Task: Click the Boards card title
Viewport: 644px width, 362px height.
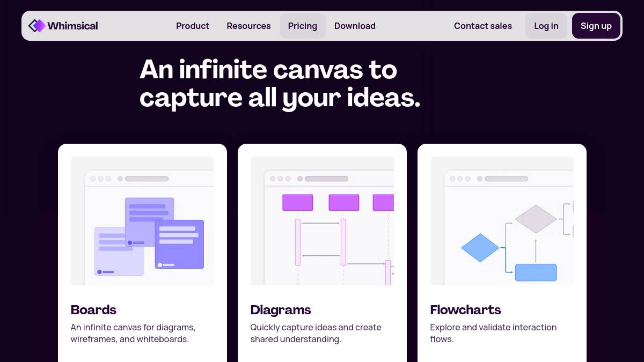Action: 93,310
